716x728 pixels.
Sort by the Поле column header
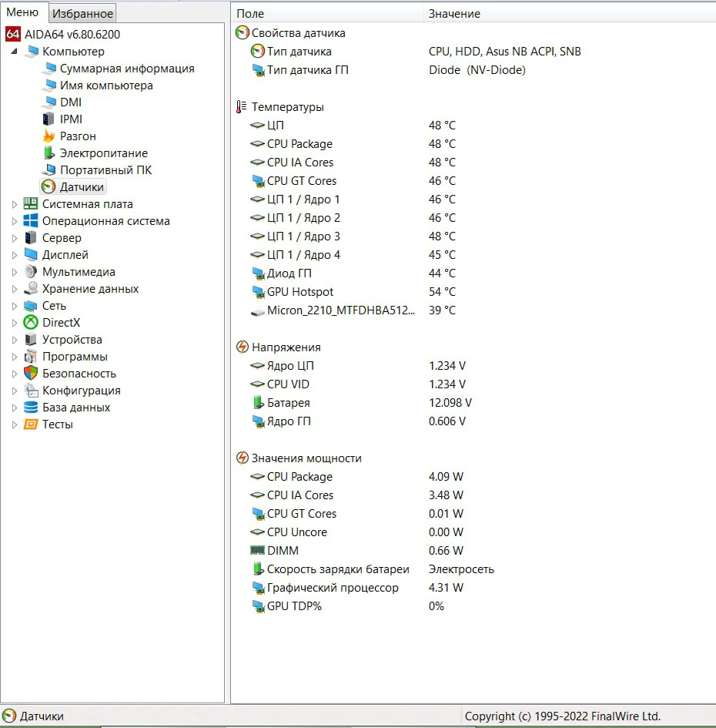328,13
